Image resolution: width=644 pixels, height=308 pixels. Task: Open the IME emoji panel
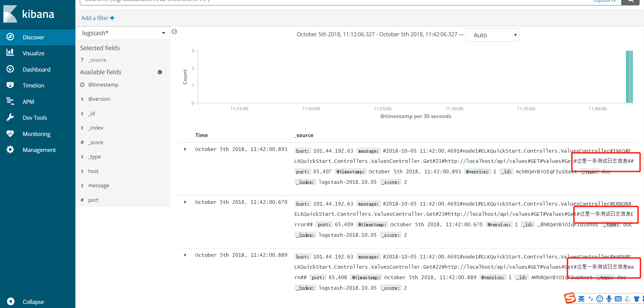(x=600, y=299)
